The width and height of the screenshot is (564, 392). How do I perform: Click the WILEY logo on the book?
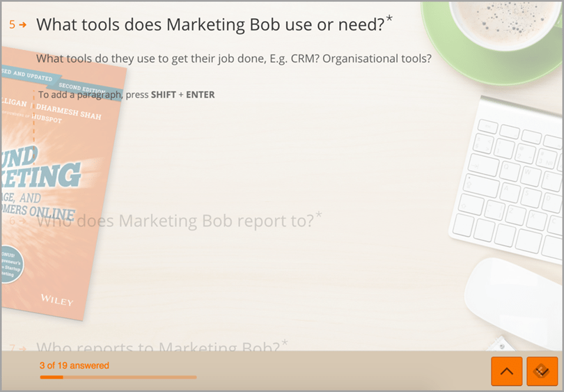click(56, 299)
